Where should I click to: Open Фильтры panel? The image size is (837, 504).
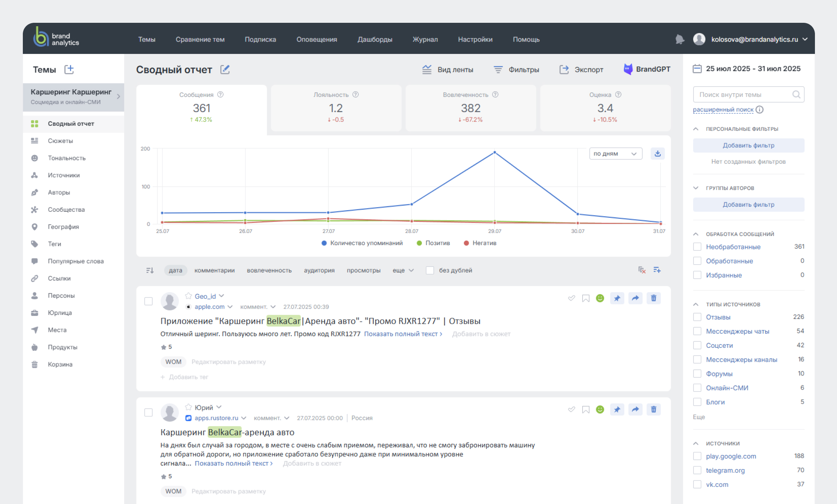tap(516, 70)
